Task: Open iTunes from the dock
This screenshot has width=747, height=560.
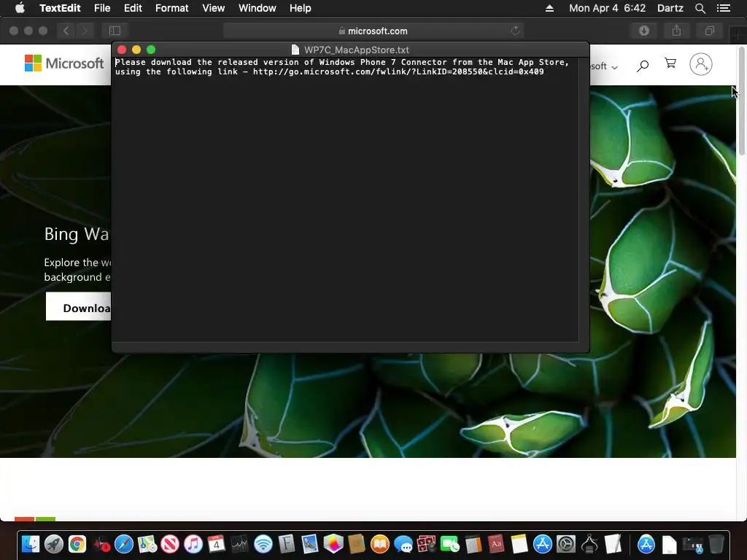Action: [x=193, y=544]
